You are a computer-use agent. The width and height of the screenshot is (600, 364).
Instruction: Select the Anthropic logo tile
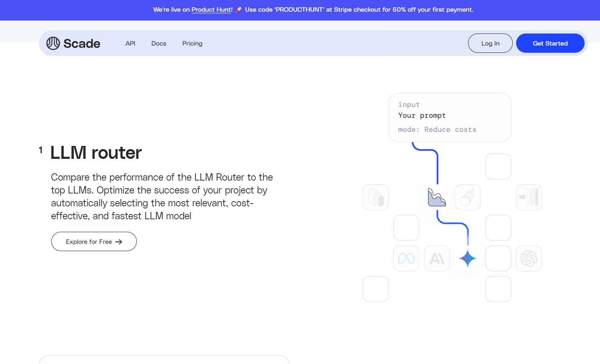tap(437, 258)
